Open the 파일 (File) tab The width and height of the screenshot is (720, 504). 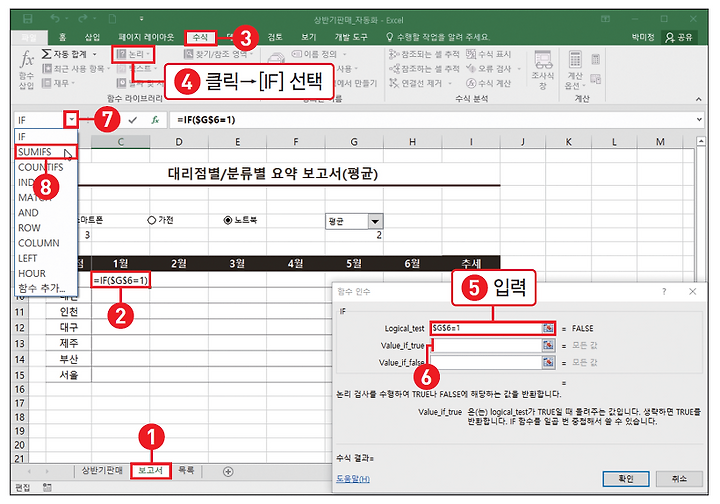[29, 37]
